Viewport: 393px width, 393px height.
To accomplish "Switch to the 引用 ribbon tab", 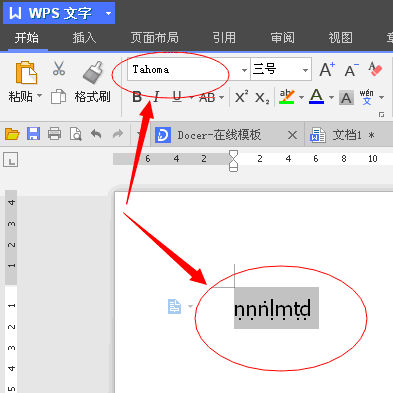I will point(224,38).
